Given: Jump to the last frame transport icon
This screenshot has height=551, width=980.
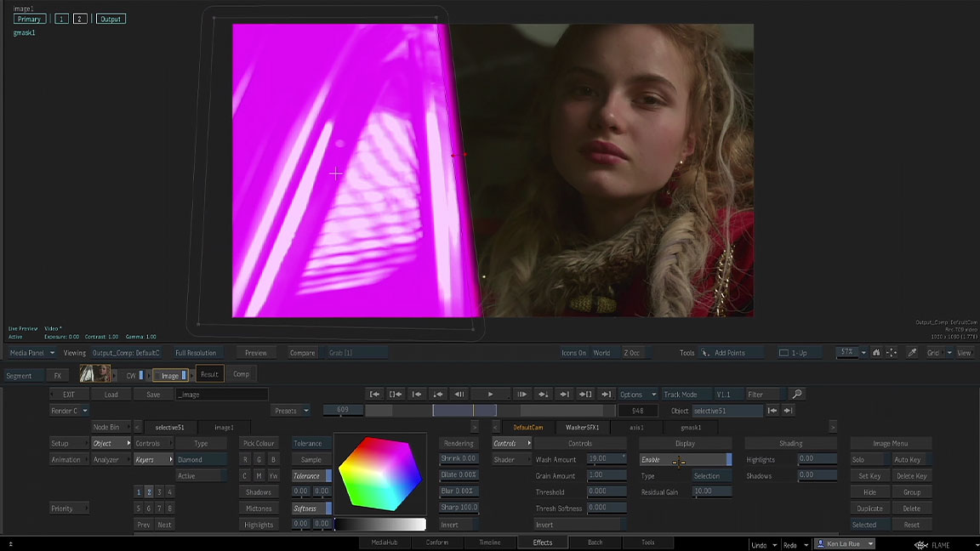Looking at the screenshot, I should pos(607,395).
